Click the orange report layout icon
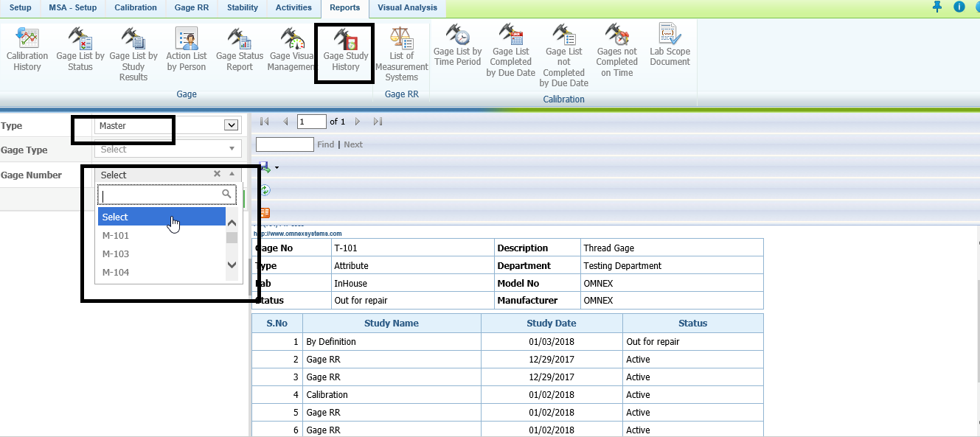The width and height of the screenshot is (980, 437). (x=265, y=212)
